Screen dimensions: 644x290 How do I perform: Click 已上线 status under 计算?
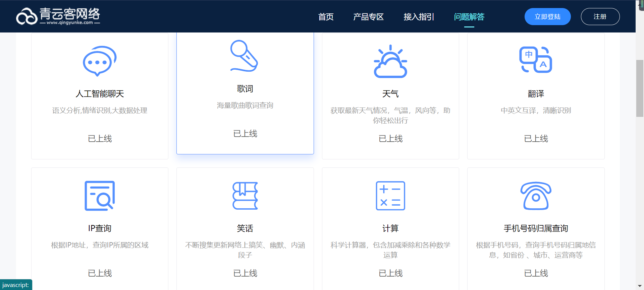coord(390,273)
